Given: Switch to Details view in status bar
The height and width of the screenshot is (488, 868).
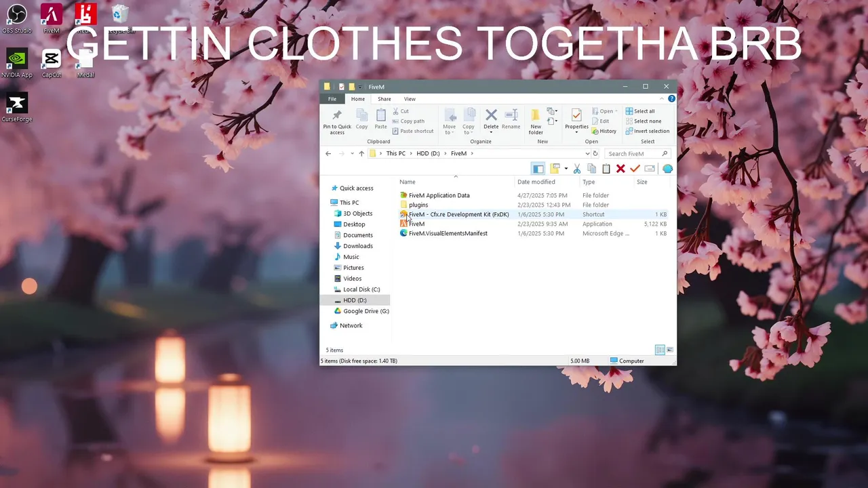Looking at the screenshot, I should pyautogui.click(x=660, y=350).
